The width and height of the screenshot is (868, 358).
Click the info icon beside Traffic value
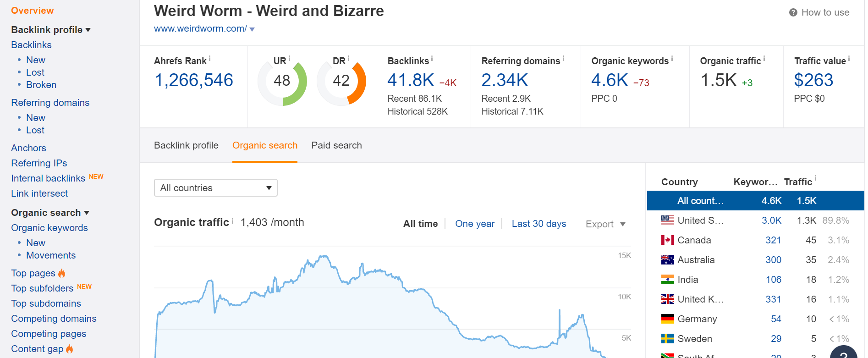(849, 58)
